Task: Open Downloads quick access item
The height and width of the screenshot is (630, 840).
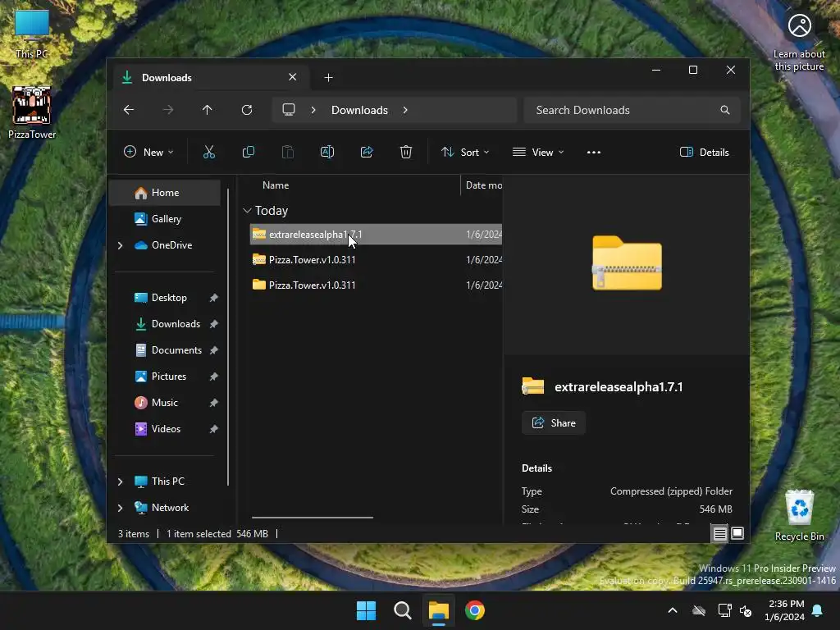Action: pyautogui.click(x=165, y=324)
